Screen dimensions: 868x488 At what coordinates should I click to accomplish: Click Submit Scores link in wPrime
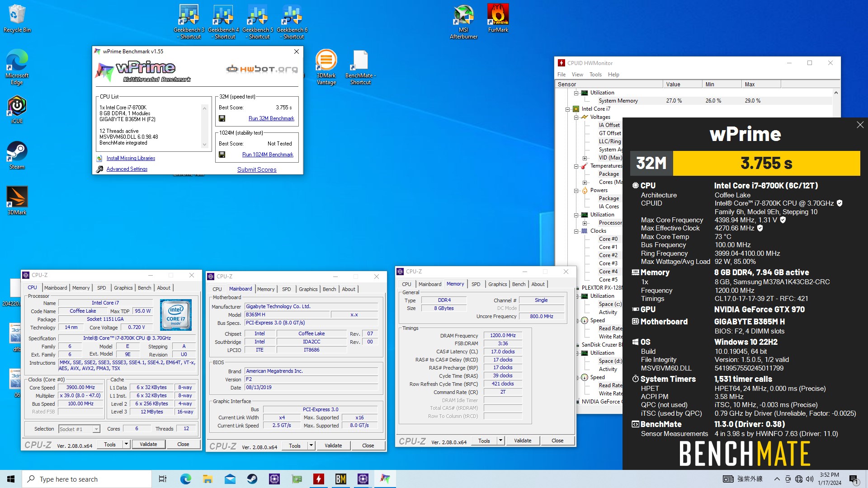click(257, 169)
